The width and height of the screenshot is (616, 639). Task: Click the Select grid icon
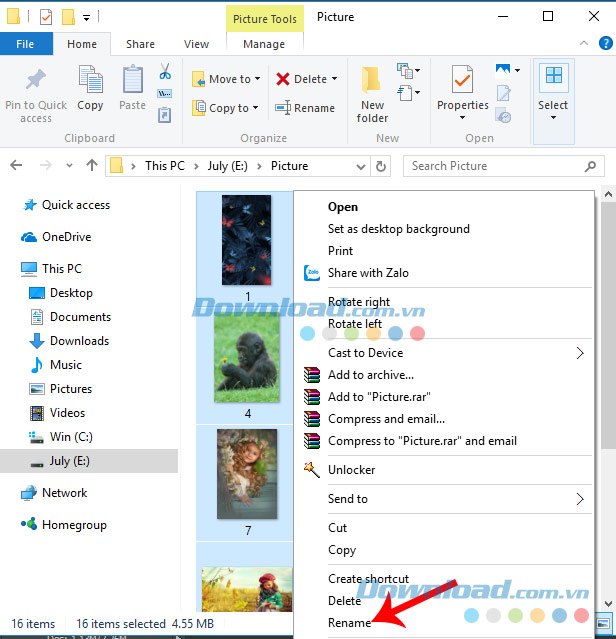click(554, 75)
